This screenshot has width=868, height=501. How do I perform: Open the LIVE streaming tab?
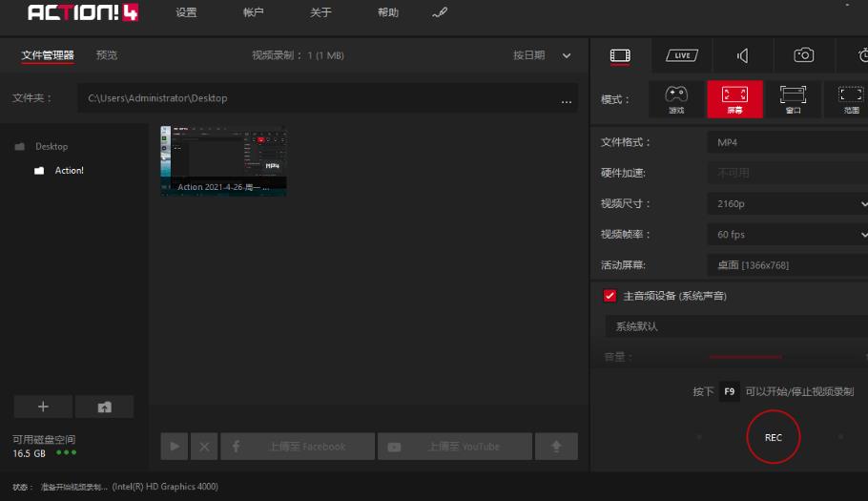coord(681,55)
